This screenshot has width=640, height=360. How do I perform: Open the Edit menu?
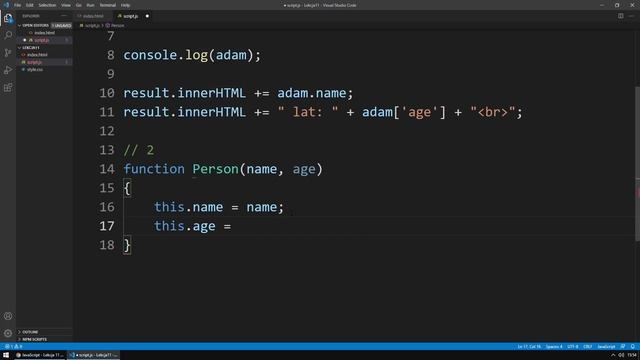(x=30, y=5)
